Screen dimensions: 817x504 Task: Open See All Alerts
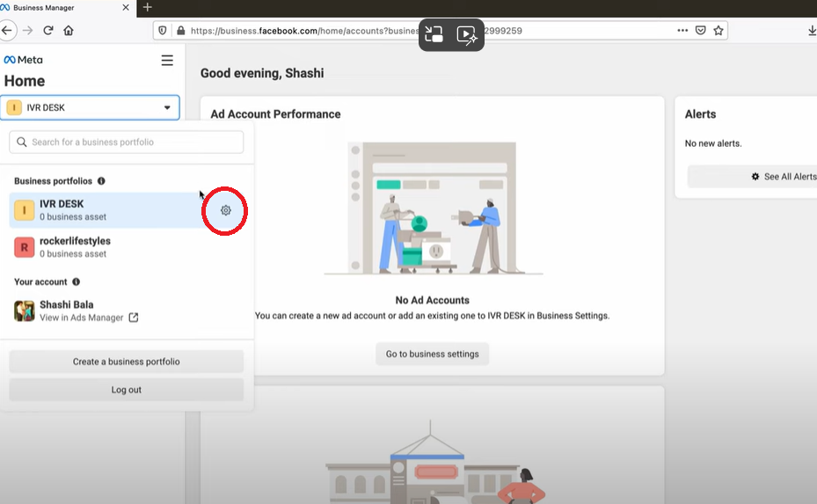(x=753, y=177)
